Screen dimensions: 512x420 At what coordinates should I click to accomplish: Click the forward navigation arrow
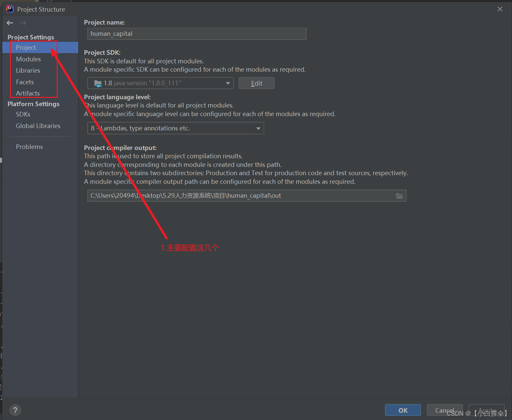[23, 23]
